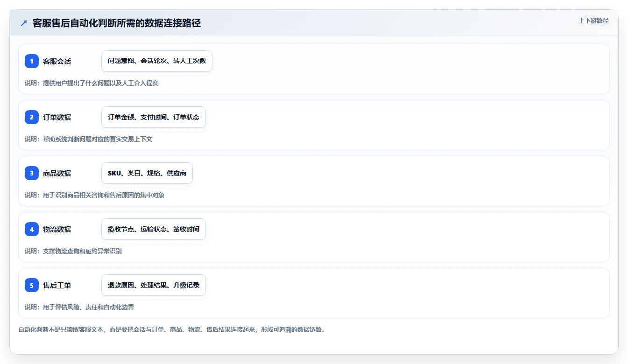Select the 商品数据 step label
Image resolution: width=628 pixels, height=364 pixels.
[57, 173]
